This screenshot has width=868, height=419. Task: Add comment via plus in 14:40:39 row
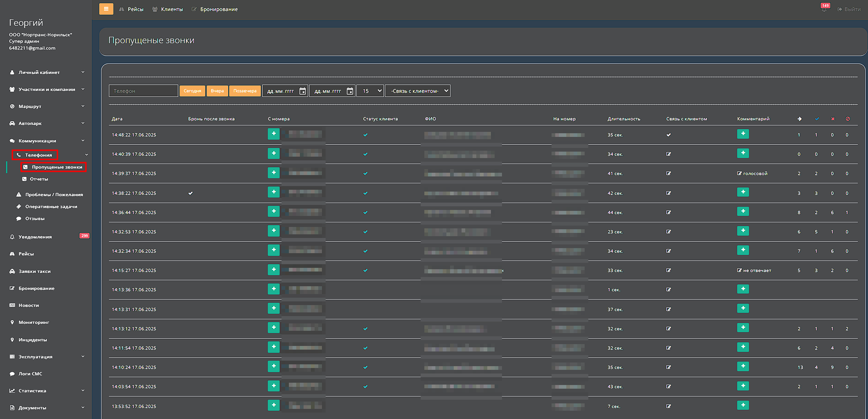[743, 153]
